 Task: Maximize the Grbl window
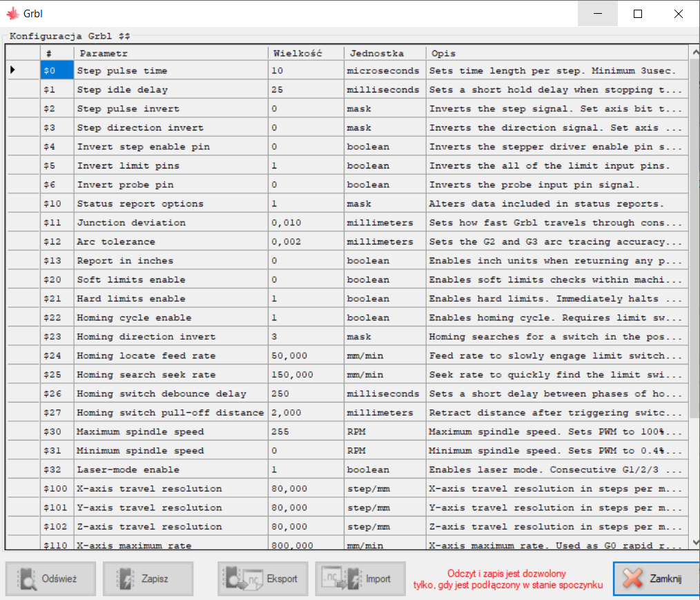pyautogui.click(x=638, y=14)
